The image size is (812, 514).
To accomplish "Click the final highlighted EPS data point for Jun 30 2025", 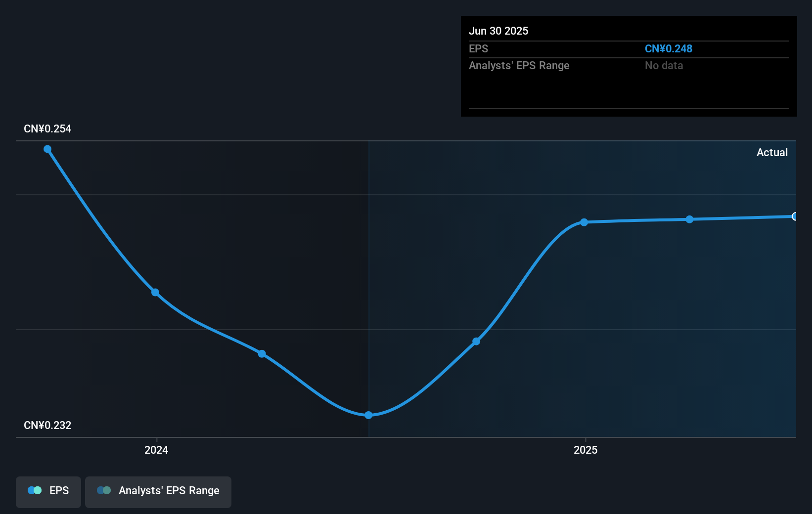I will 795,216.
